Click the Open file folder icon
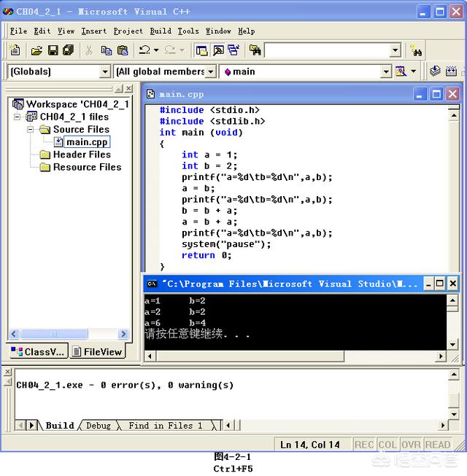The image size is (467, 476). coord(36,50)
